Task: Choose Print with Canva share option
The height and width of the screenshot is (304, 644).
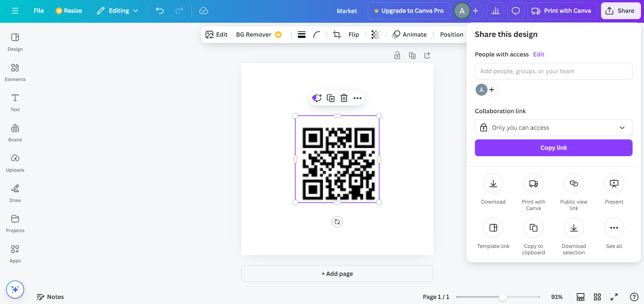Action: (x=534, y=192)
